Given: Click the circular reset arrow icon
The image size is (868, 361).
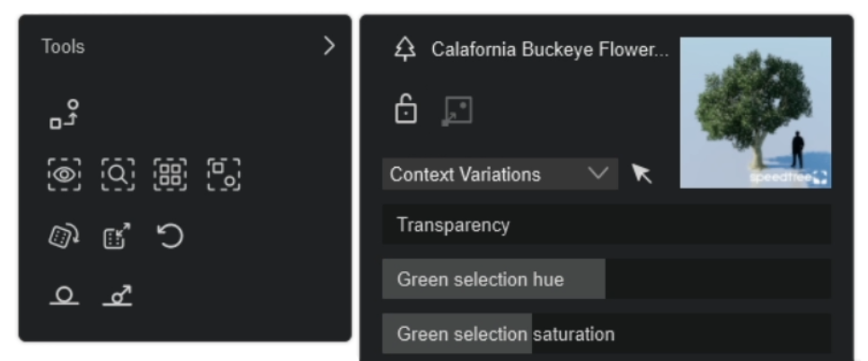Looking at the screenshot, I should 170,236.
